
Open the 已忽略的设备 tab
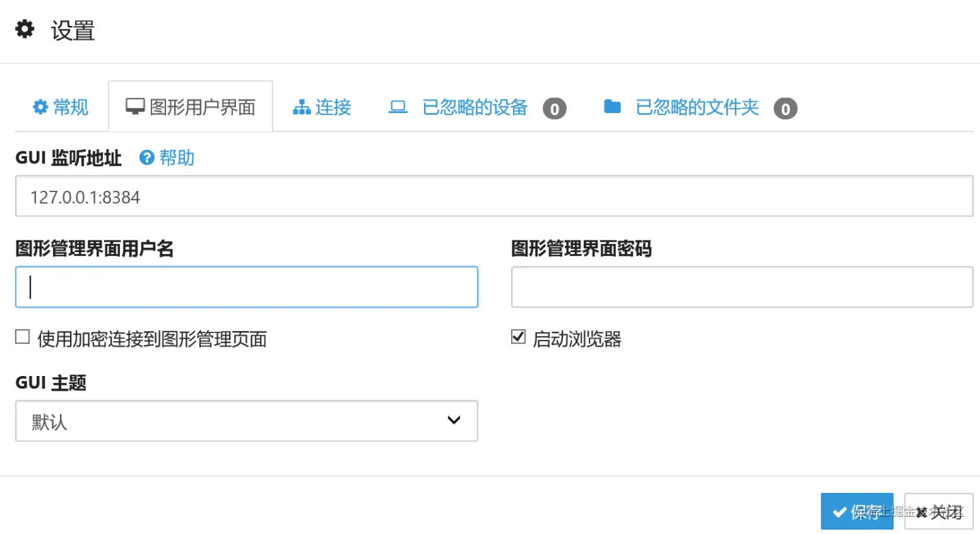pyautogui.click(x=477, y=108)
